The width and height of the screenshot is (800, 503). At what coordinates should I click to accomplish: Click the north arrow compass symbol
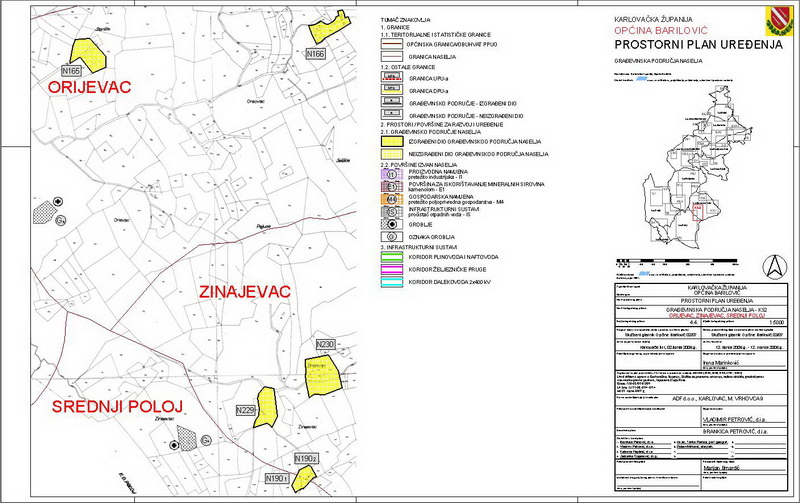774,267
